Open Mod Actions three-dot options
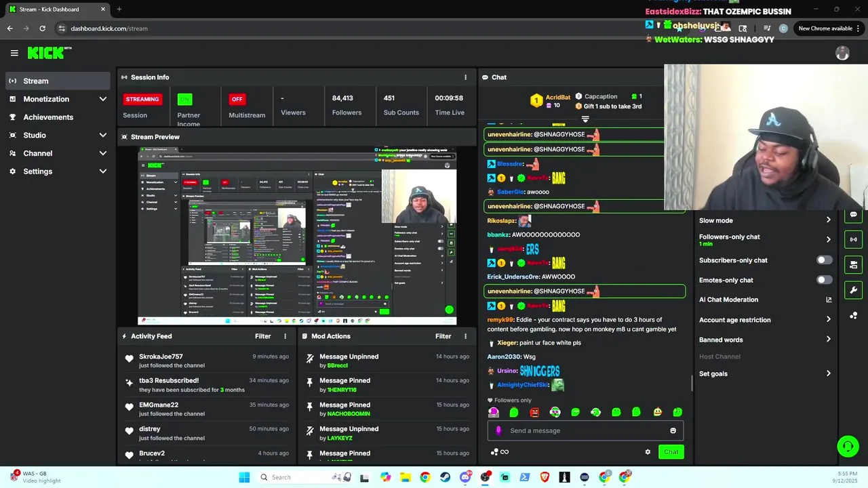The height and width of the screenshot is (488, 868). pos(465,336)
